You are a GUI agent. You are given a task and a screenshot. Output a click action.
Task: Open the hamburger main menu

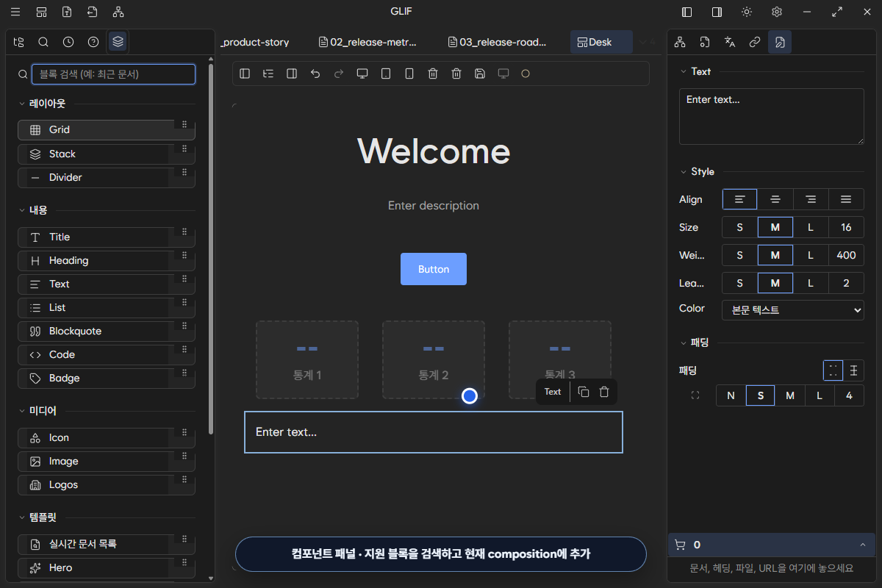pos(15,12)
